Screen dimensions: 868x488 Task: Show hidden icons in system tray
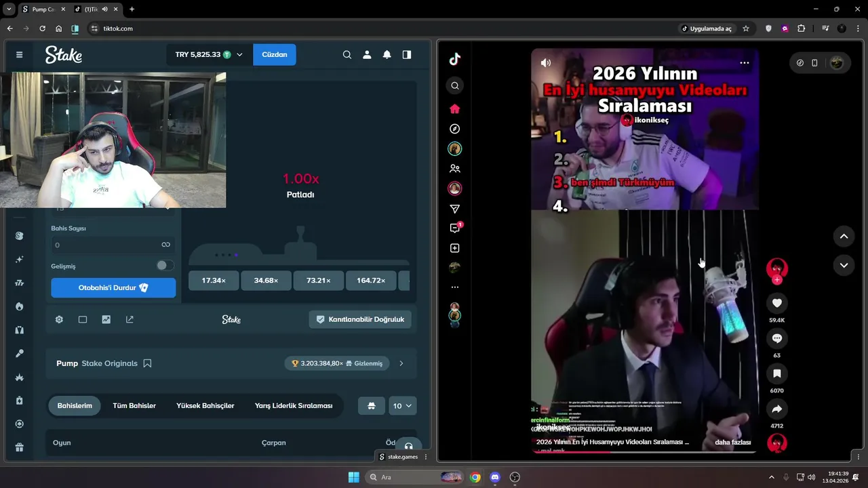pos(771,477)
